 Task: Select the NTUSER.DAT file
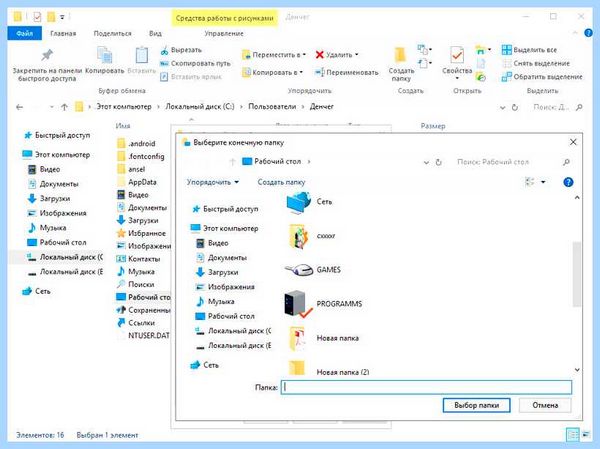click(x=143, y=336)
